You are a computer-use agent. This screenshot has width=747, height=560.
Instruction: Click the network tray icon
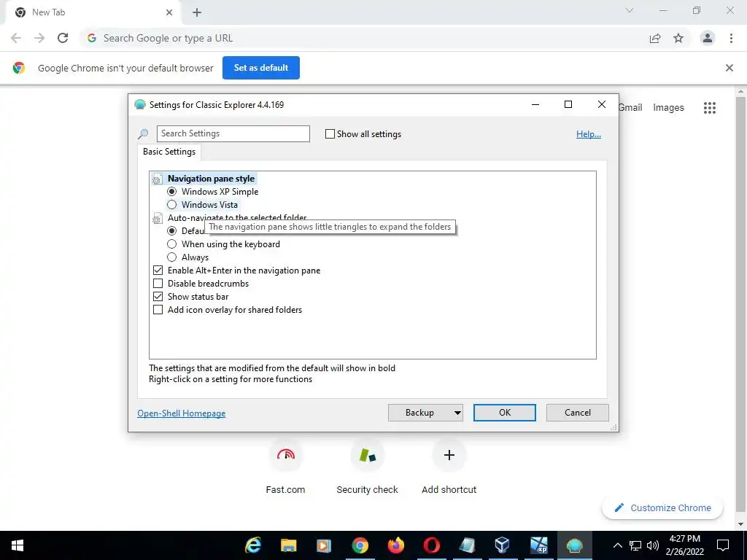[635, 545]
